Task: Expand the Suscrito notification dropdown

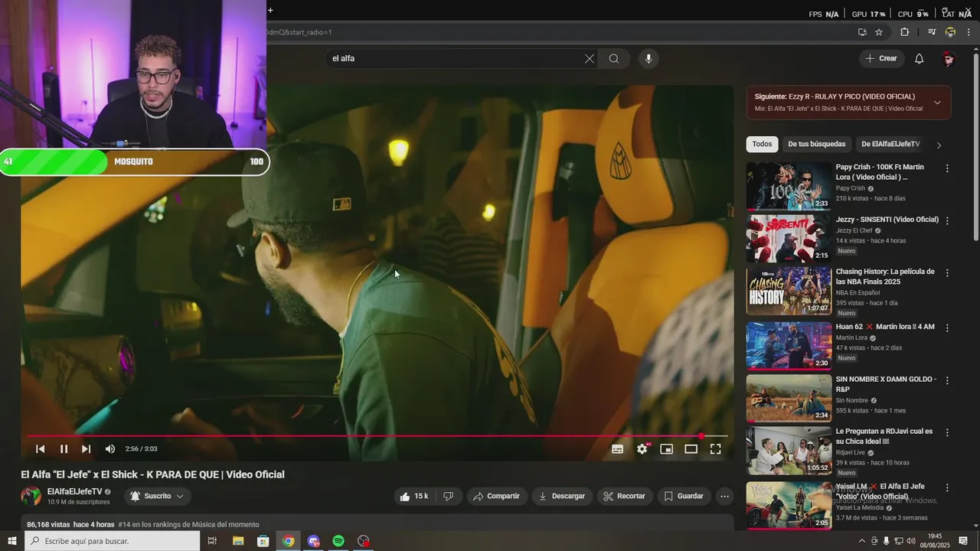Action: (157, 496)
